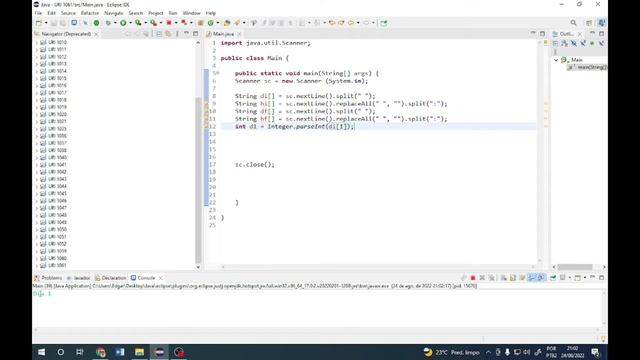Image resolution: width=640 pixels, height=360 pixels.
Task: Select the Java perspective icon
Action: (602, 23)
